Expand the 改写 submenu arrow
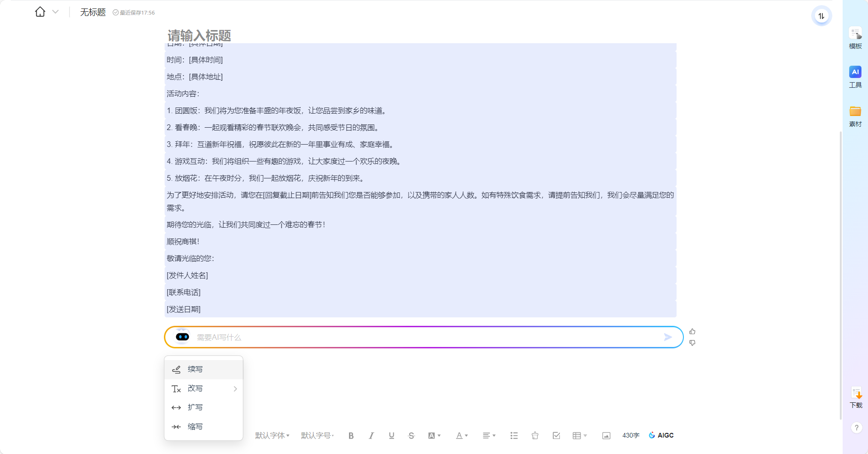Screen dimensions: 868x454 [x=235, y=389]
